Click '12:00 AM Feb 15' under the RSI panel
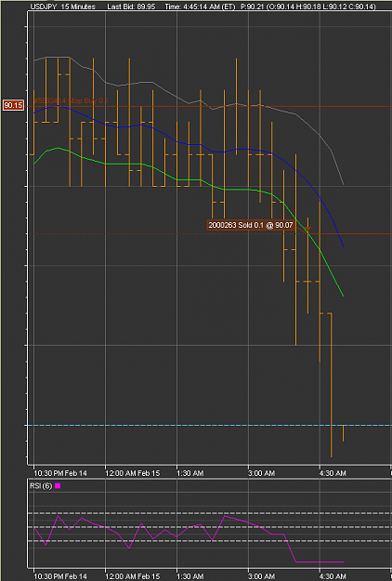This screenshot has height=581, width=392. click(133, 576)
